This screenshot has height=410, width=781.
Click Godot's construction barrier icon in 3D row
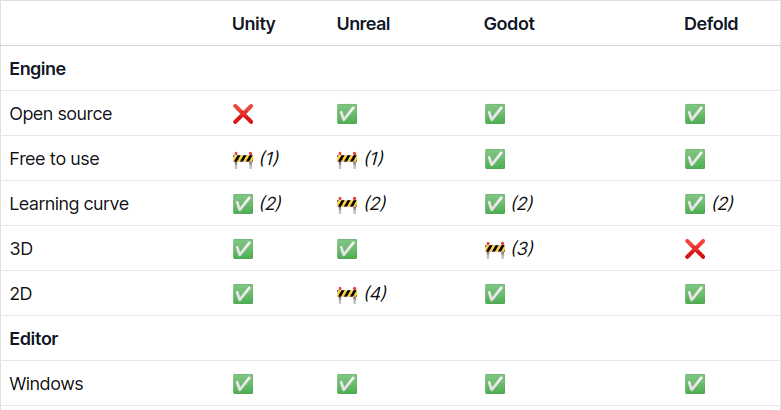tap(494, 249)
